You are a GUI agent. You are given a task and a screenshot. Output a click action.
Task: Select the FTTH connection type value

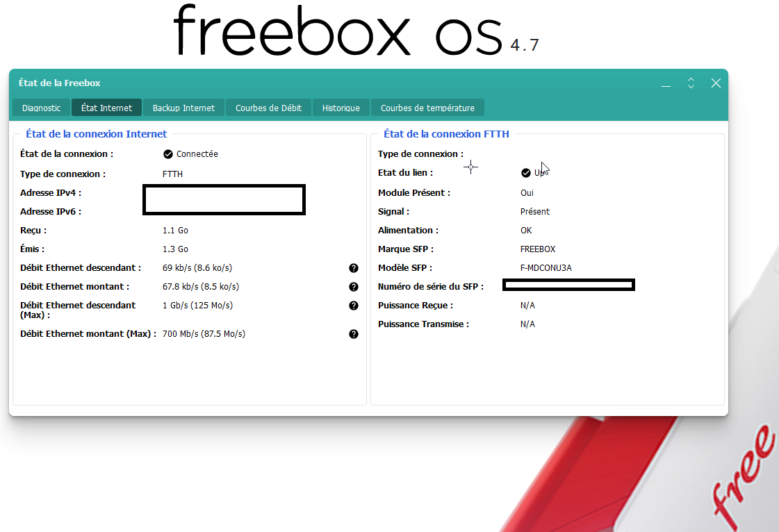tap(172, 174)
